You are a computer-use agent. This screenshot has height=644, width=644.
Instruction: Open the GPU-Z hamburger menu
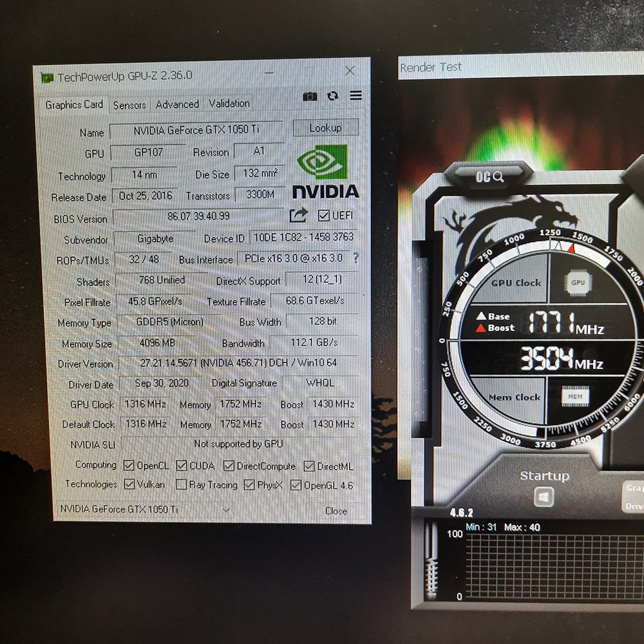[355, 96]
